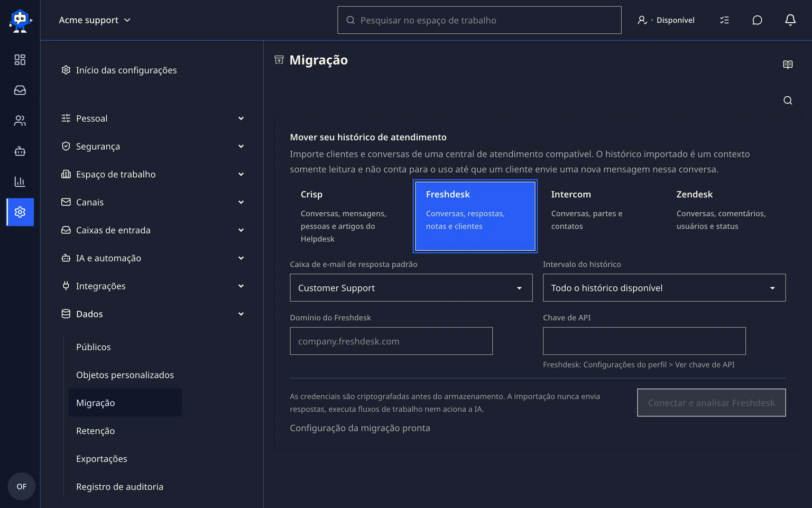Click the settings gear icon in sidebar
This screenshot has height=508, width=812.
(20, 212)
